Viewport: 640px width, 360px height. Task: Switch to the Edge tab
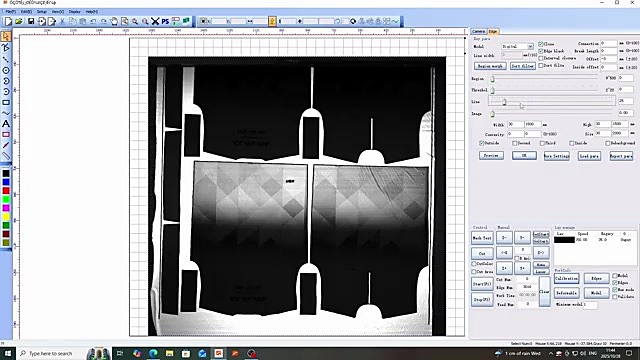[493, 31]
